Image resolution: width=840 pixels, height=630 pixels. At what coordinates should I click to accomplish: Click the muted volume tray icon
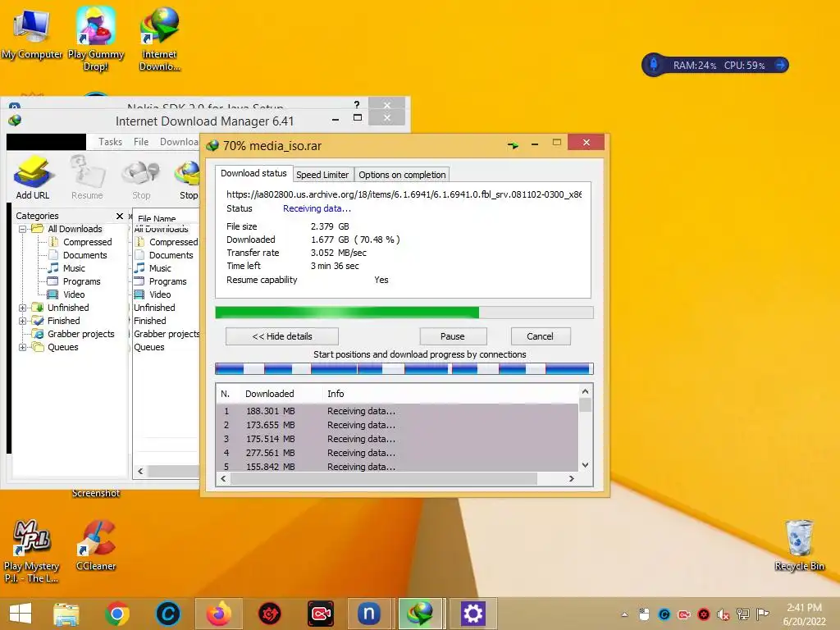[x=724, y=614]
